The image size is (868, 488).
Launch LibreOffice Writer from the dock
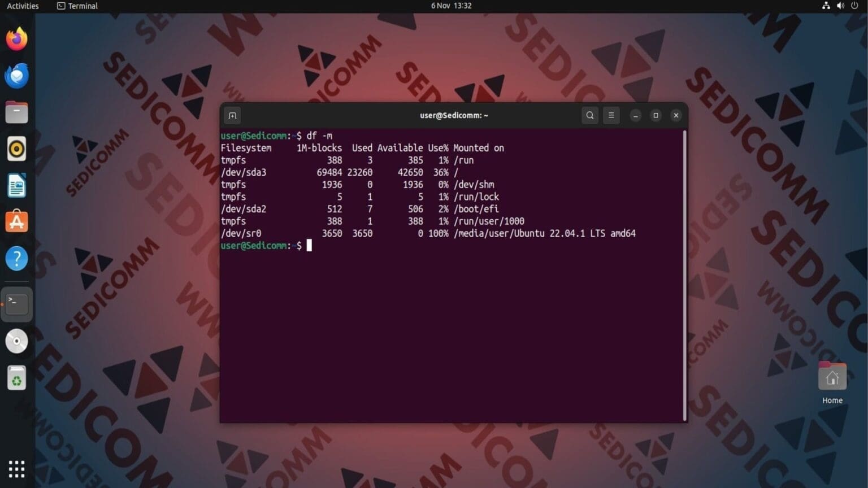pyautogui.click(x=17, y=185)
